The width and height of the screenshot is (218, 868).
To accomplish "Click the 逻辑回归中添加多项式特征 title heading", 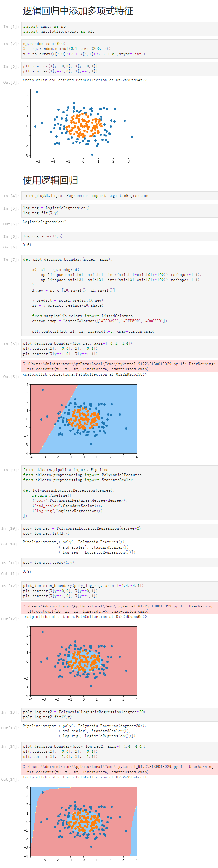I will point(78,11).
